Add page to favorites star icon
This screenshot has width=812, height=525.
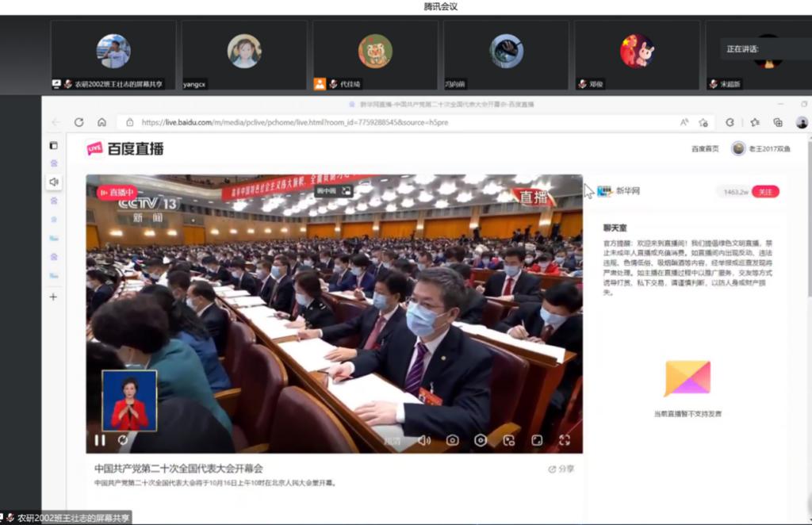[x=703, y=122]
